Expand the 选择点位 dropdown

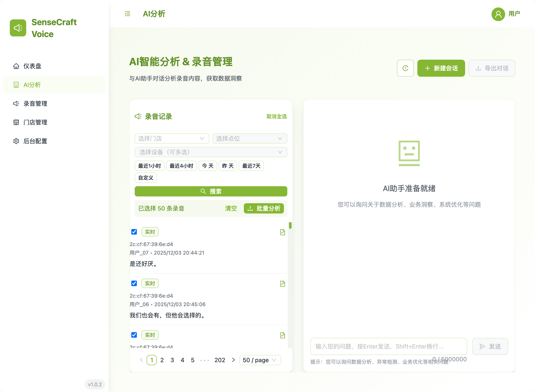(250, 138)
